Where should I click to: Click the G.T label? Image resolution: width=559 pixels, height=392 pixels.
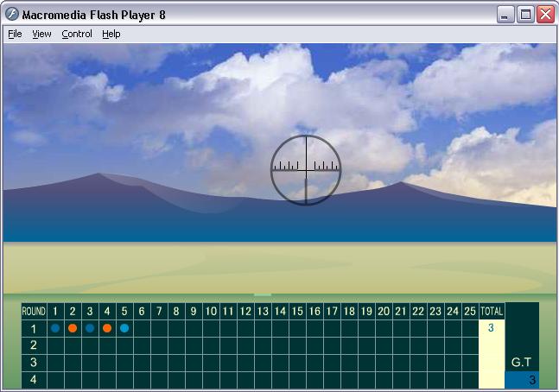(x=521, y=363)
